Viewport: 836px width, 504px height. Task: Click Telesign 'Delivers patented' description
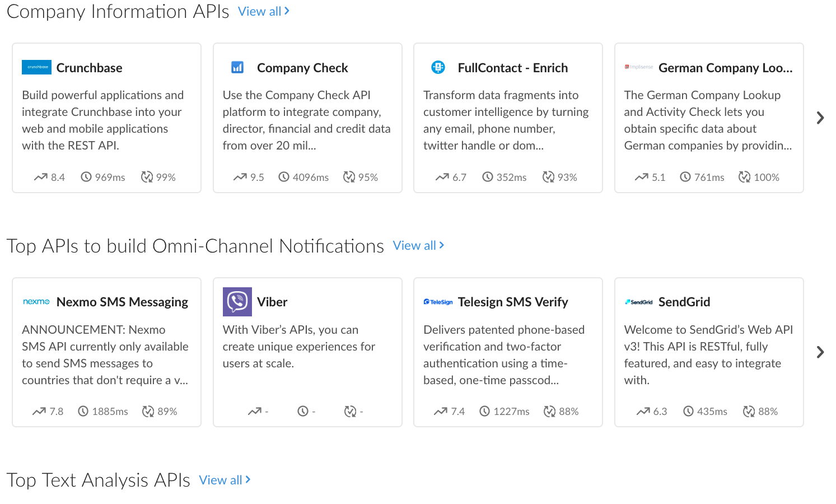coord(504,355)
